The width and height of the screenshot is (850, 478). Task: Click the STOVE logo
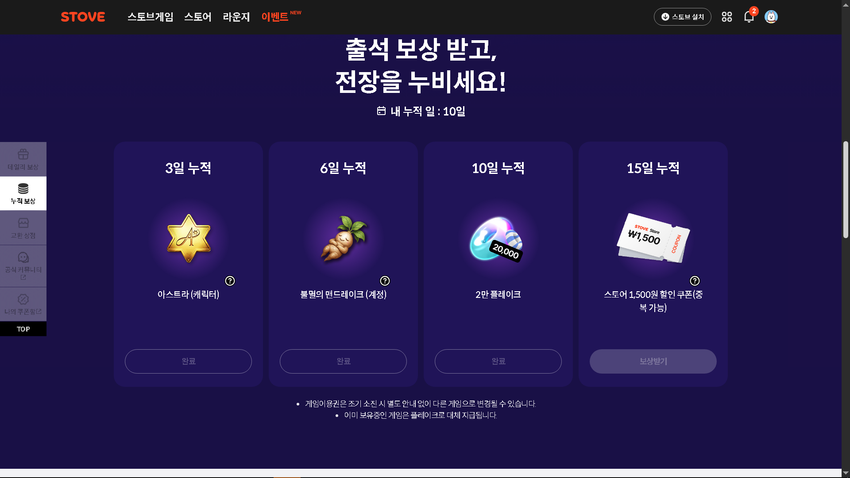click(83, 17)
